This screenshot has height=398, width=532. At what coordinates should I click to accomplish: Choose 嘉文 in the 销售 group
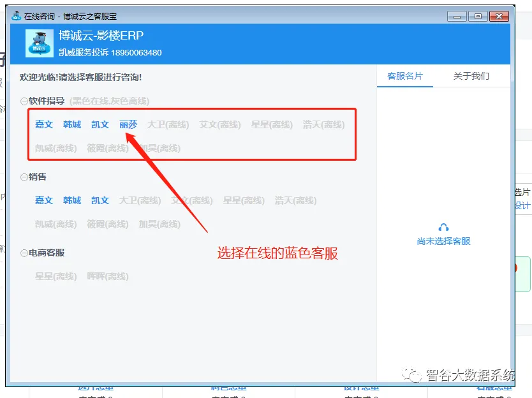44,200
